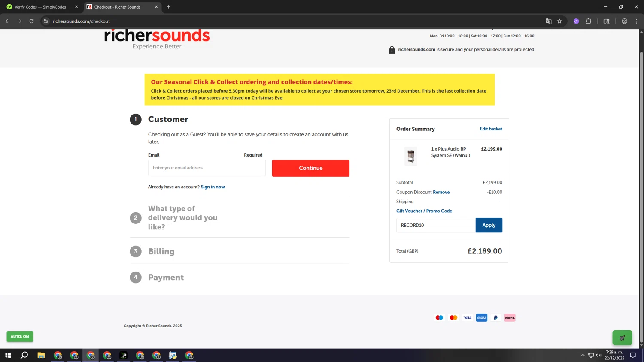Switch to the Verify Codes — SimplyCodes tab
Screen dimensions: 644x362
point(41,7)
